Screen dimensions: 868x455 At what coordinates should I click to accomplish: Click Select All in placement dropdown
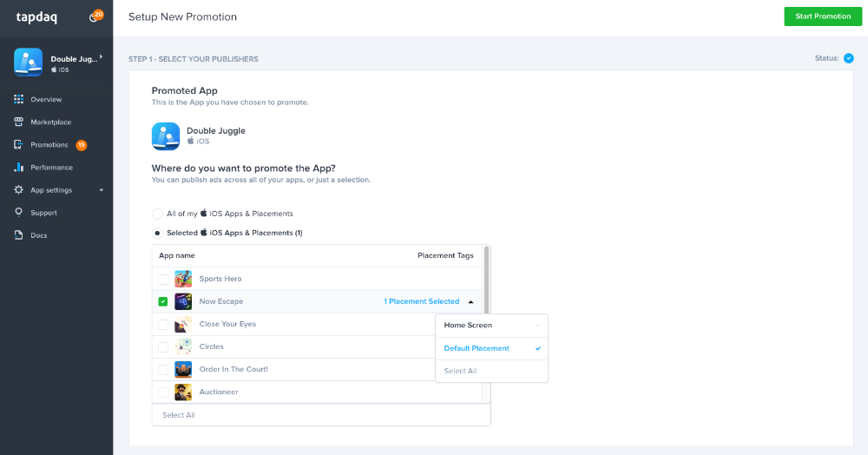click(491, 372)
